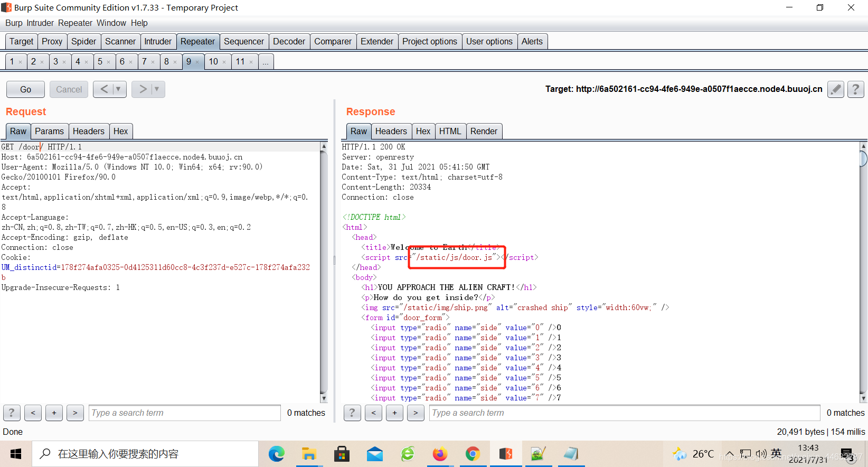
Task: Click the Windows taskbar search box
Action: coord(145,454)
